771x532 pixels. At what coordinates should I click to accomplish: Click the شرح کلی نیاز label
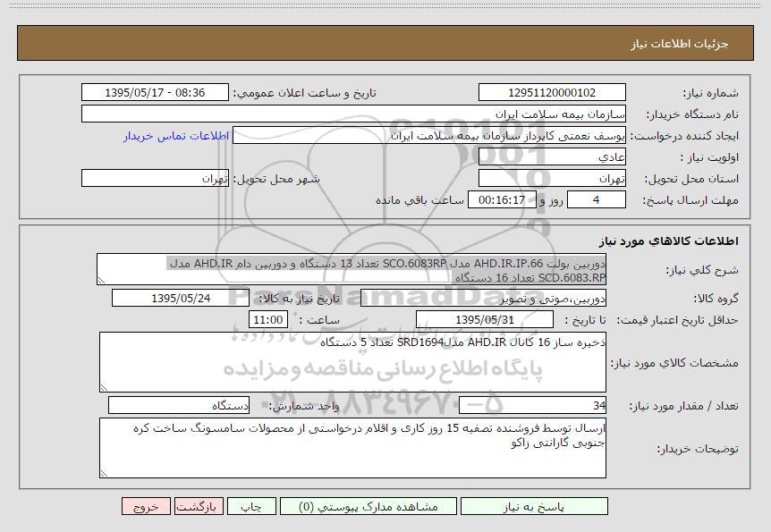[x=702, y=270]
